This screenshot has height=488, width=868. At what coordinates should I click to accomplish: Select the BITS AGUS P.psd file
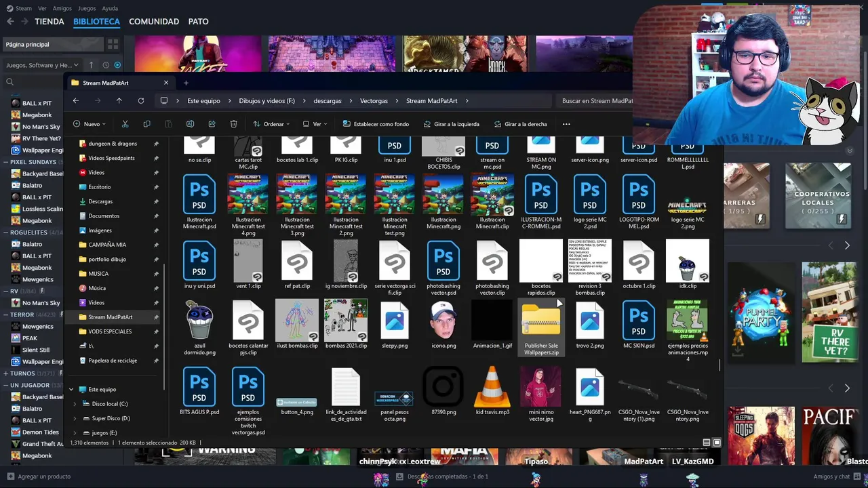click(x=199, y=391)
